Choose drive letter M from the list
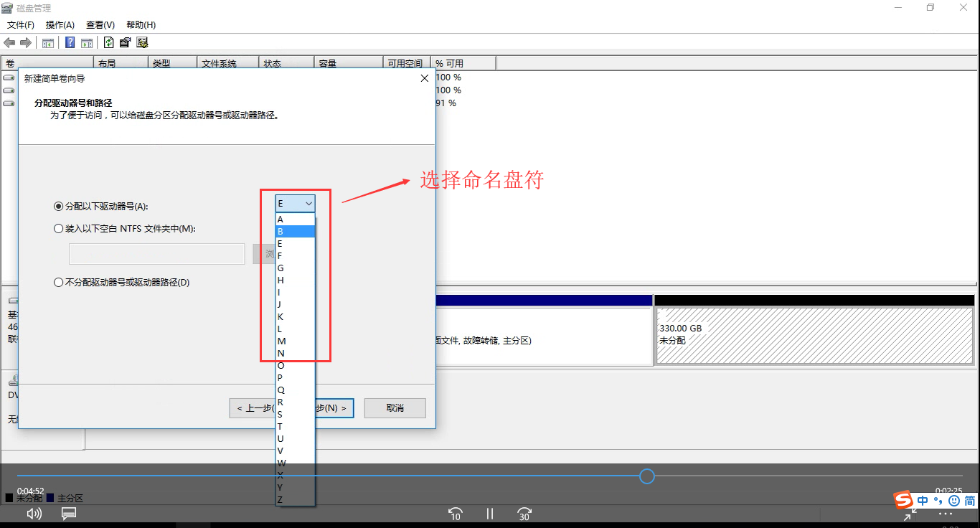The width and height of the screenshot is (980, 528). point(295,341)
